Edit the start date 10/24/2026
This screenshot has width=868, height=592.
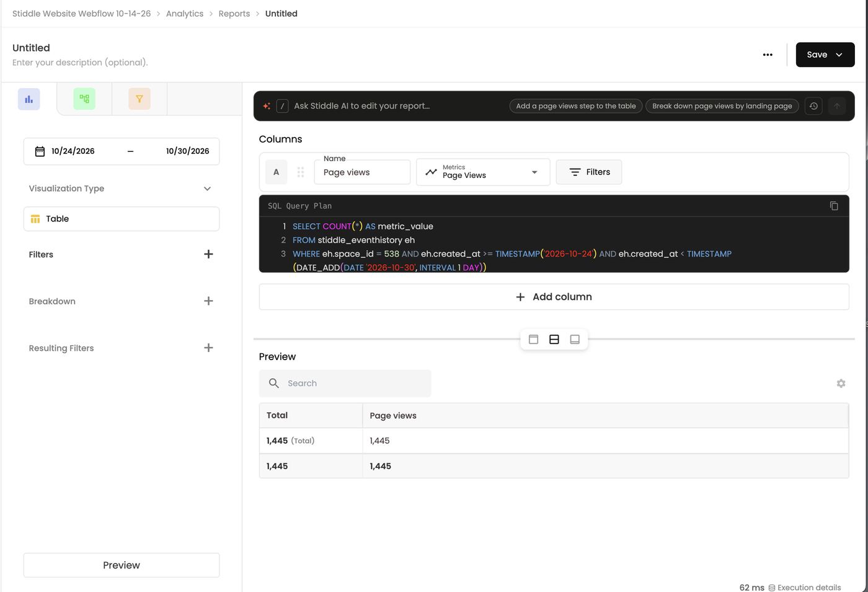pos(73,151)
